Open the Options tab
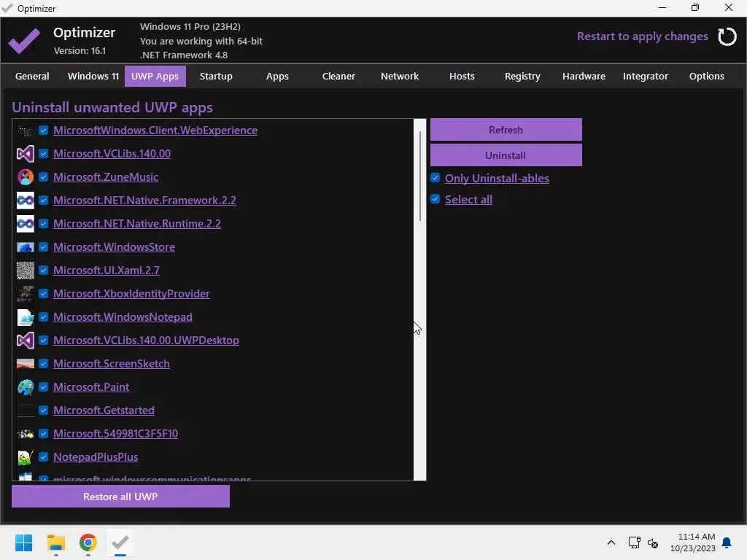 [706, 76]
